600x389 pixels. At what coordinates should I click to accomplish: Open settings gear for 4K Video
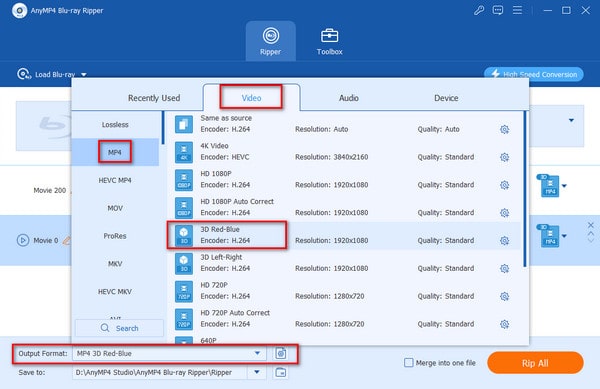coord(504,157)
